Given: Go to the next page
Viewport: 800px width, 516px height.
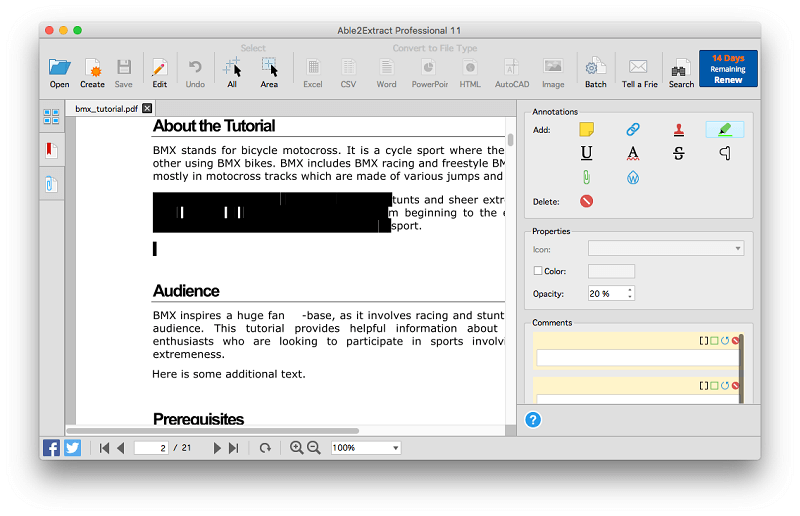Looking at the screenshot, I should click(217, 448).
